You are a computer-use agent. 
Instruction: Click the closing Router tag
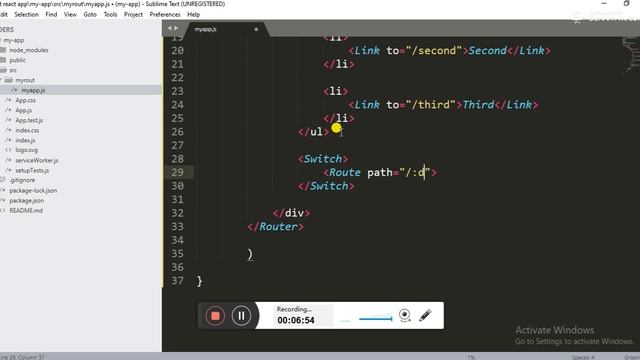(x=276, y=227)
